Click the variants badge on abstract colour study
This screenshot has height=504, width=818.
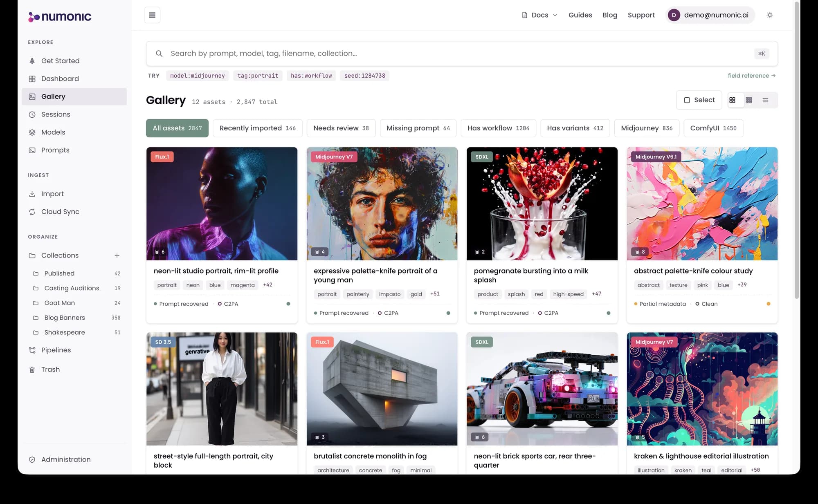640,252
